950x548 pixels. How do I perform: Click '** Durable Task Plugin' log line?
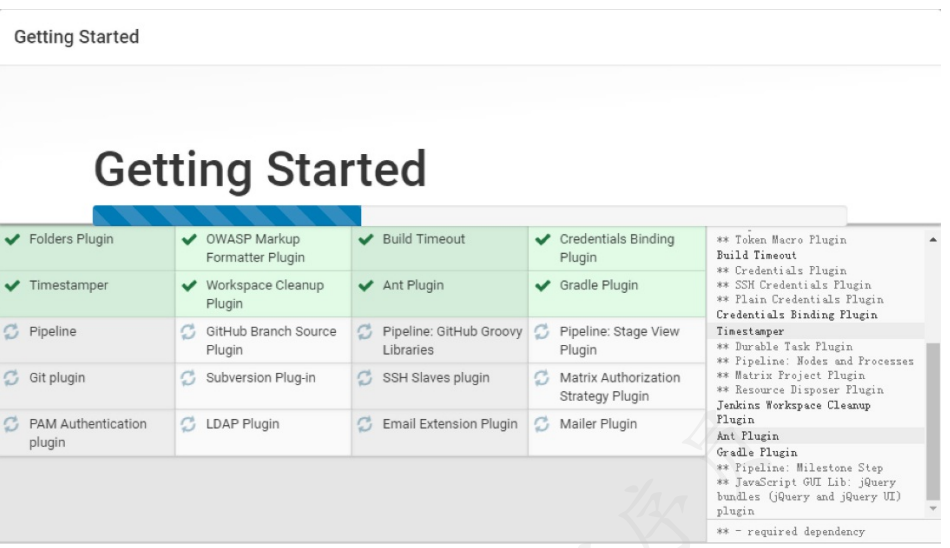[x=785, y=347]
